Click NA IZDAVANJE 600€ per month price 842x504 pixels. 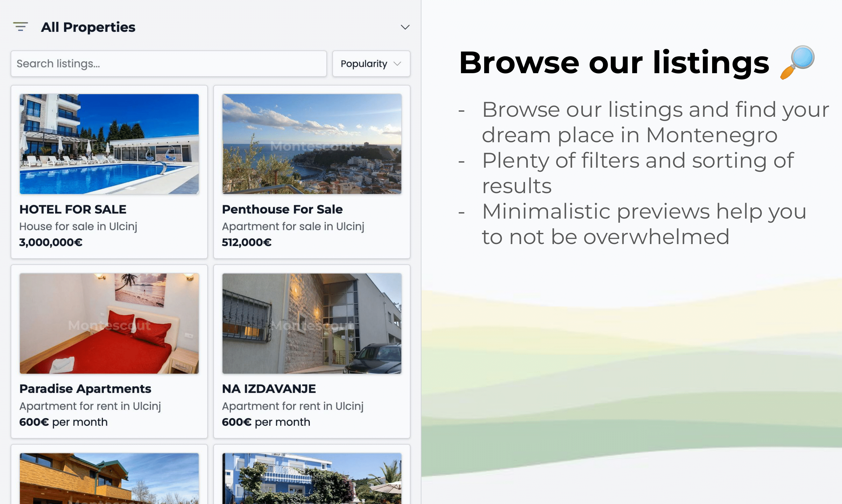[266, 422]
